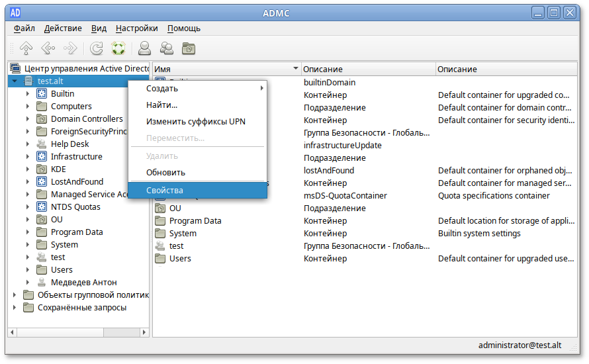Screen dimensions: 589x364
Task: Click the create group toolbar icon
Action: pos(167,48)
